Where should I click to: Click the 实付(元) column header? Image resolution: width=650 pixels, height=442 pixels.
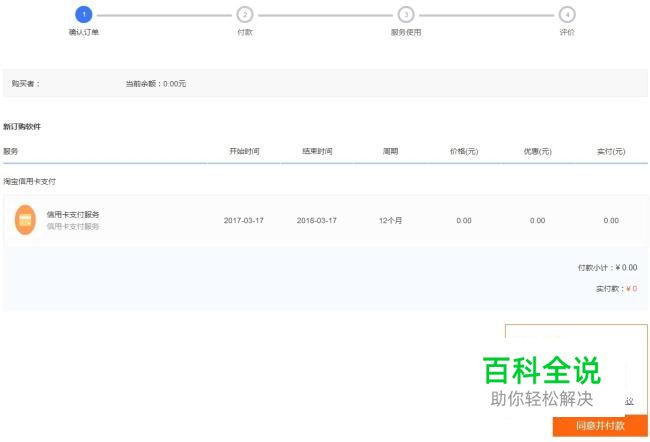[611, 151]
